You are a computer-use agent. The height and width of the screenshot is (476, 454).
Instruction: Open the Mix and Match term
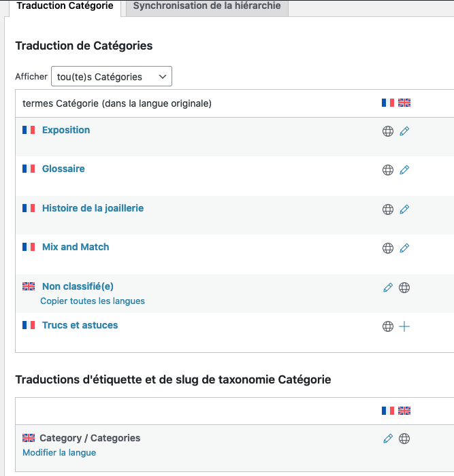pos(76,247)
